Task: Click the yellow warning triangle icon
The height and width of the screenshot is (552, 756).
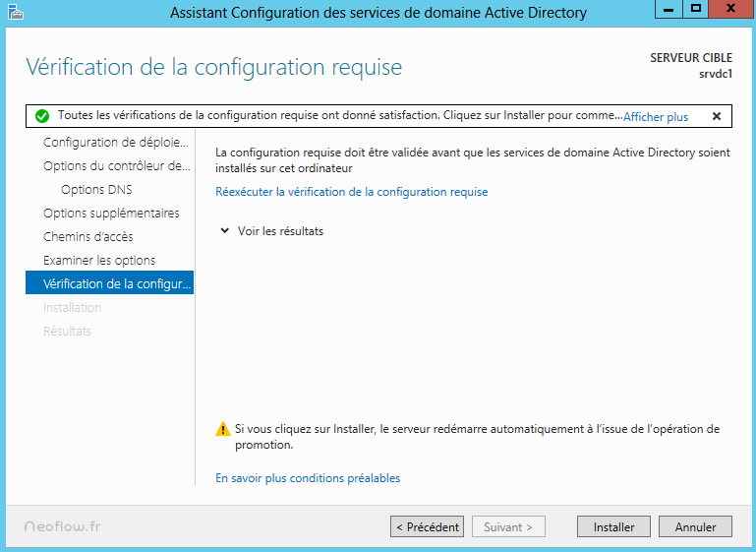Action: (222, 430)
